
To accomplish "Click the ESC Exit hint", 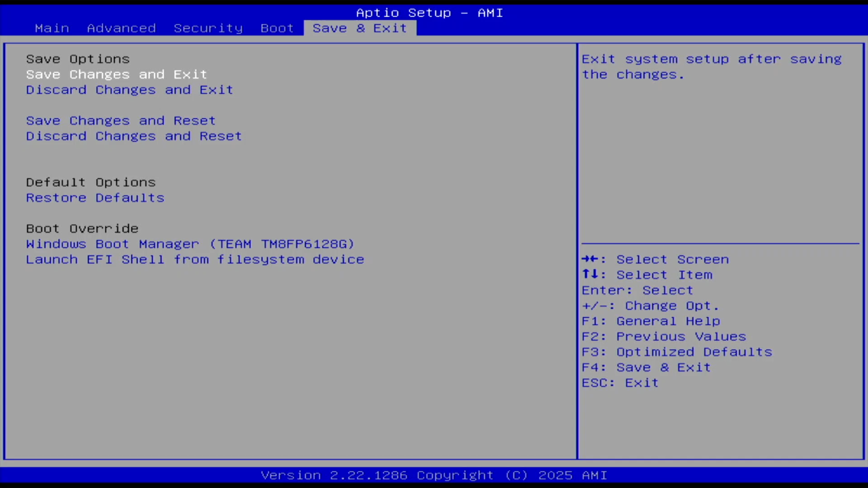I will click(620, 383).
